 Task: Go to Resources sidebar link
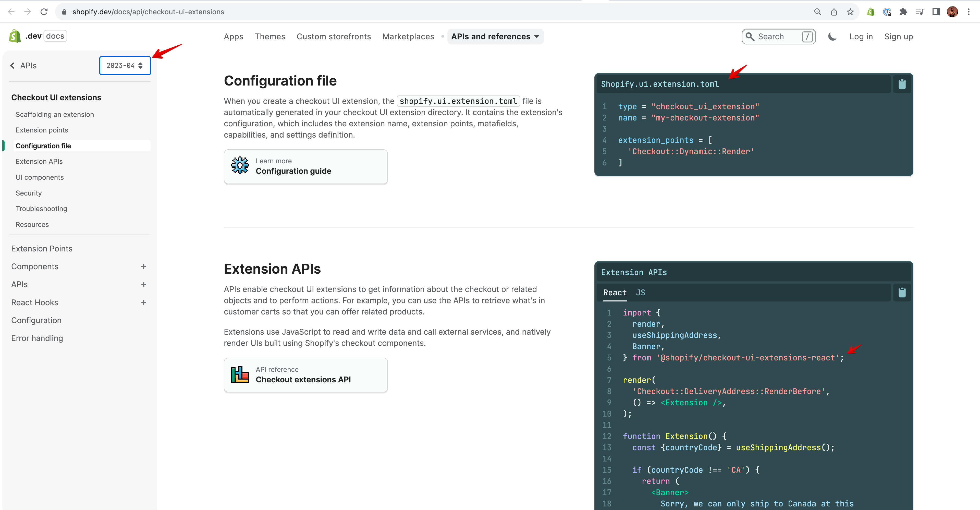point(32,225)
